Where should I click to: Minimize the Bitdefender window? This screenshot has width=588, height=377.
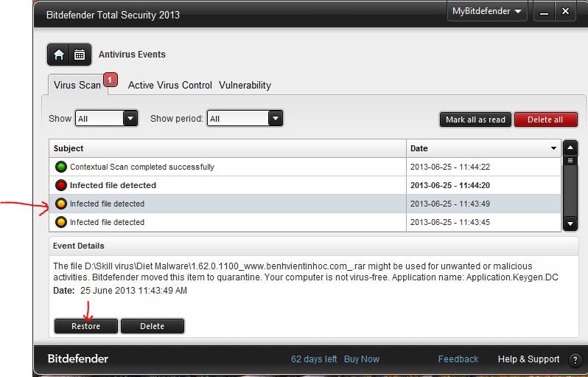544,12
